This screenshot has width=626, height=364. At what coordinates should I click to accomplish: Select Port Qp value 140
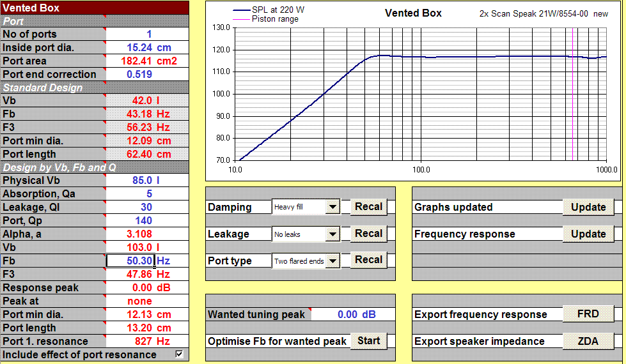click(147, 220)
